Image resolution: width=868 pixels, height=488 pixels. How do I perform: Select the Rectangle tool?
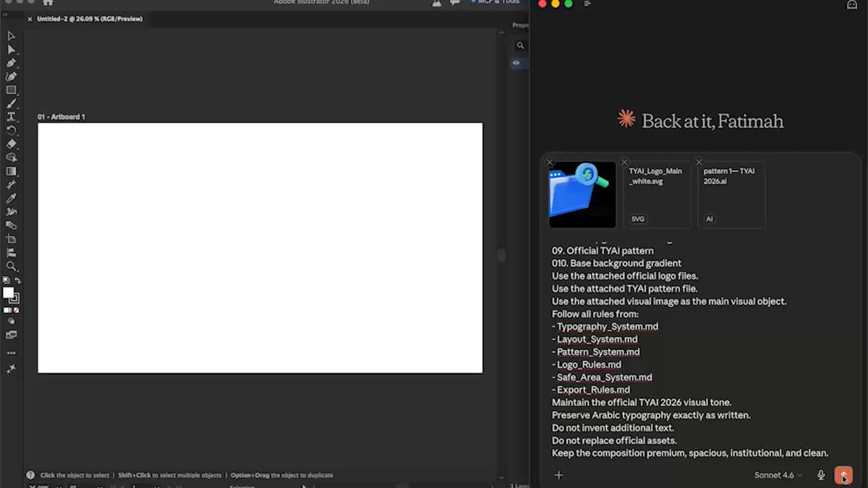(11, 90)
